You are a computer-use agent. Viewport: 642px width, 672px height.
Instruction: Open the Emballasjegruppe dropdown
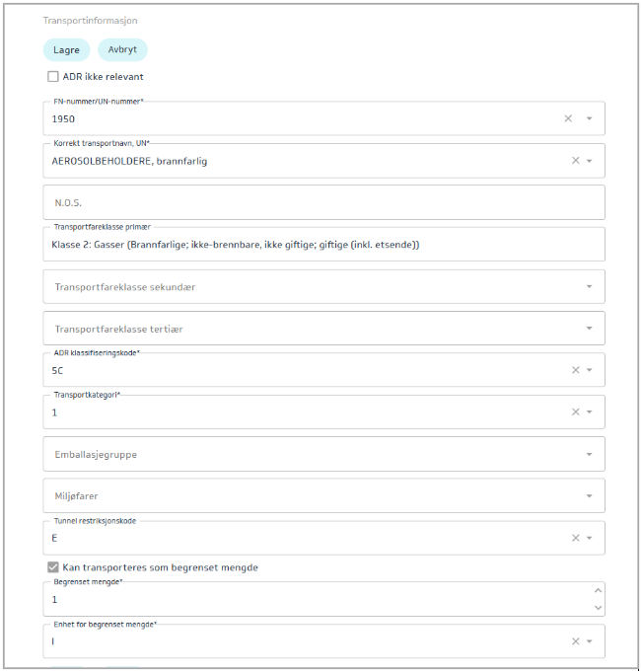coord(590,454)
